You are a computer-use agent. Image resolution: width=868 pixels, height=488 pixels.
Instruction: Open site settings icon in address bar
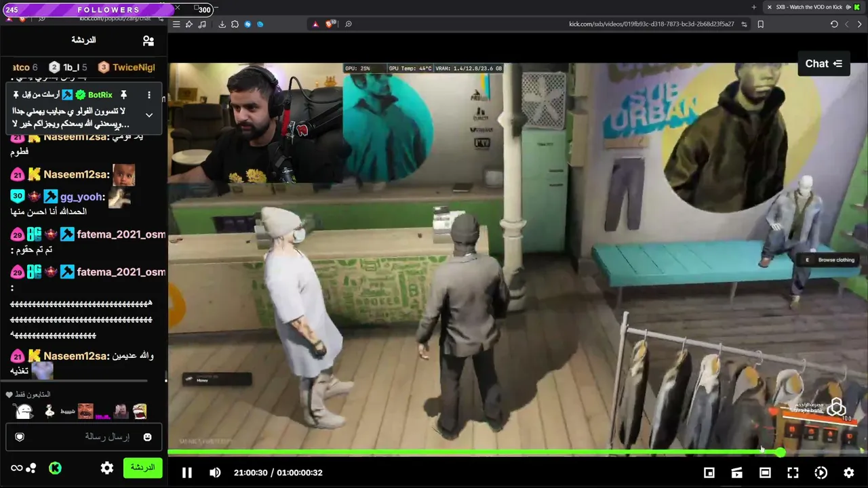tap(744, 24)
